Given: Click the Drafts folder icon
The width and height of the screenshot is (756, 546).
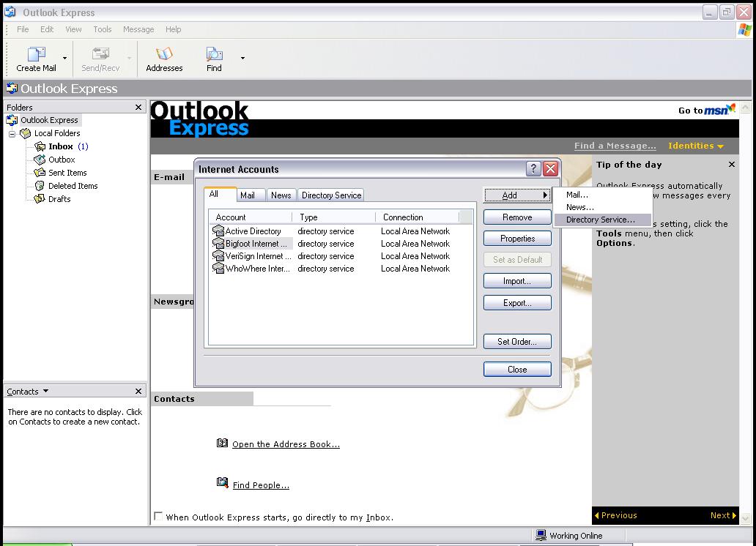Looking at the screenshot, I should pyautogui.click(x=40, y=198).
